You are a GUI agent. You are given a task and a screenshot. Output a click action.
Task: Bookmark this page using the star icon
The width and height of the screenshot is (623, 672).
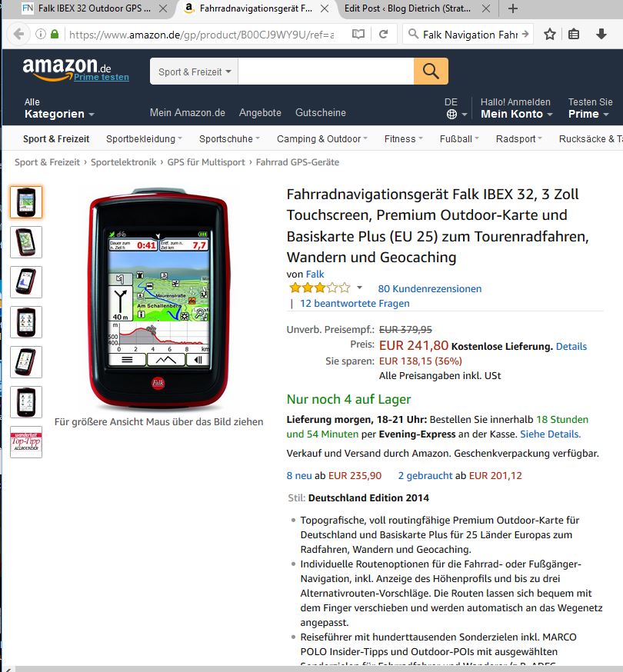point(550,35)
